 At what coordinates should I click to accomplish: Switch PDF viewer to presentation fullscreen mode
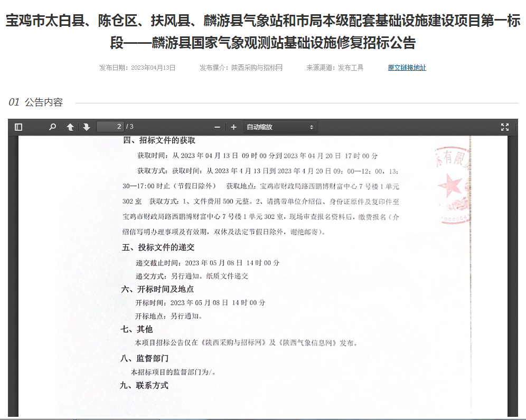504,127
